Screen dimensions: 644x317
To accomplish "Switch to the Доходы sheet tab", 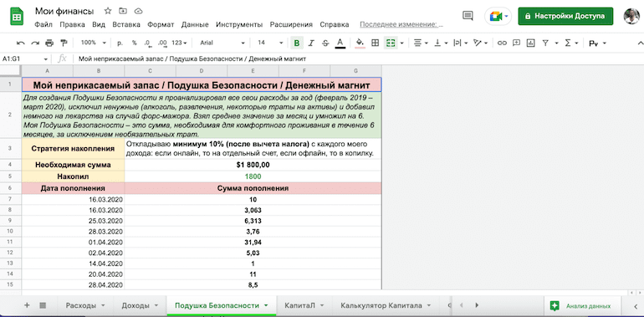I will coord(140,305).
